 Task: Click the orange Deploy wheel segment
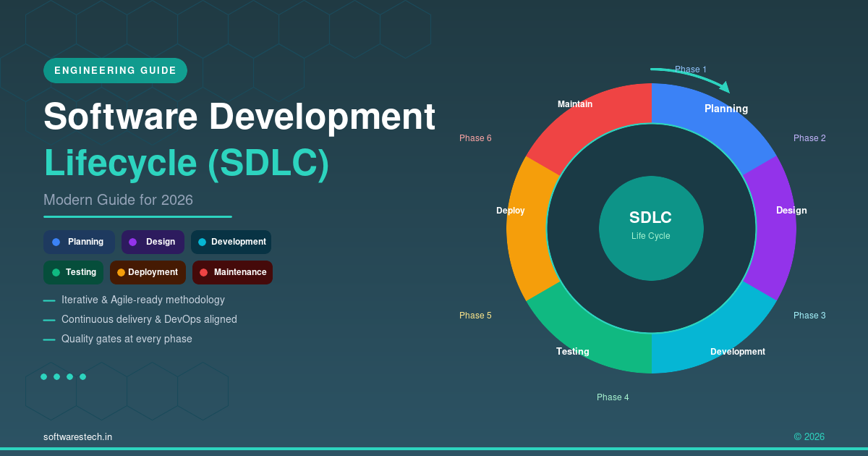point(527,228)
